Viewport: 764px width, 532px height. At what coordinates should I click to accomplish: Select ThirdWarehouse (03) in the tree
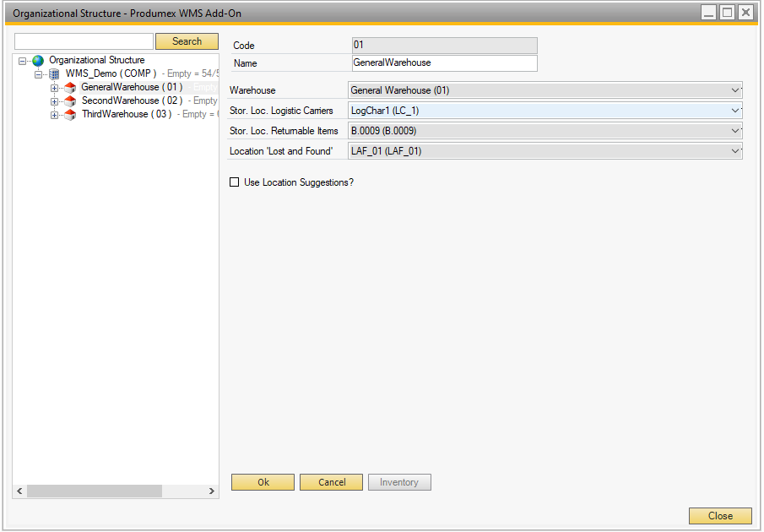126,115
